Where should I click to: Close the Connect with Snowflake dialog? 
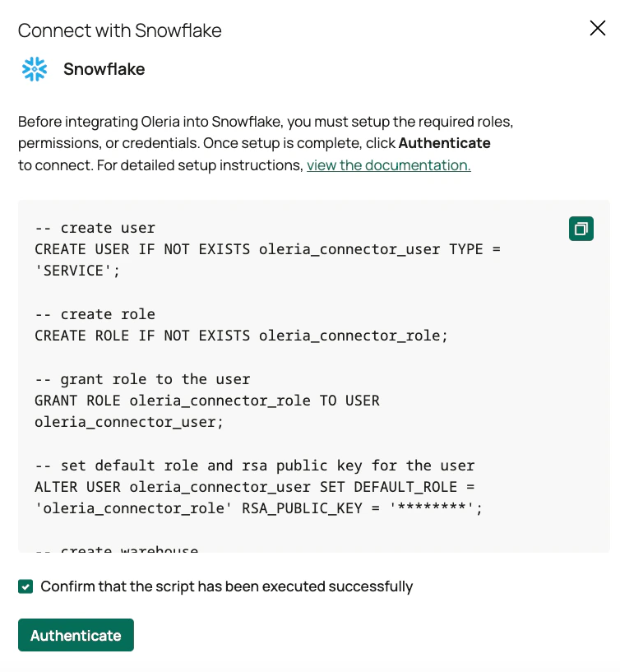click(597, 28)
